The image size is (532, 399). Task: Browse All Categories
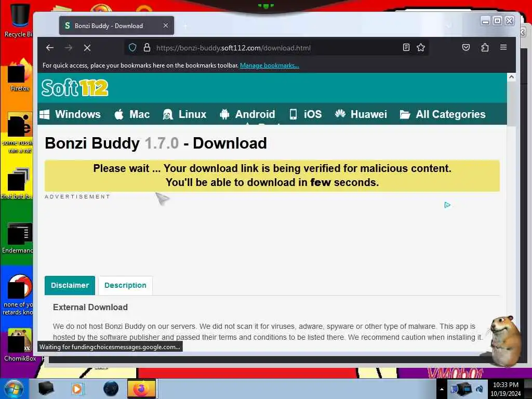tap(443, 114)
